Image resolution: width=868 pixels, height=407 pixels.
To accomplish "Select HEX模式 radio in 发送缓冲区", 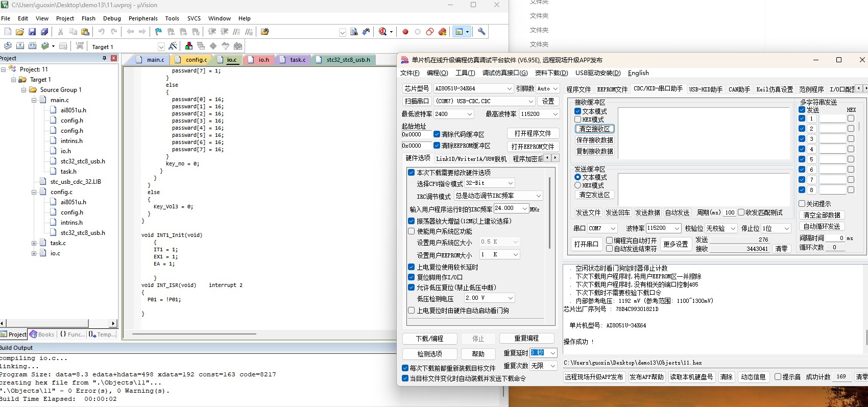I will [578, 185].
